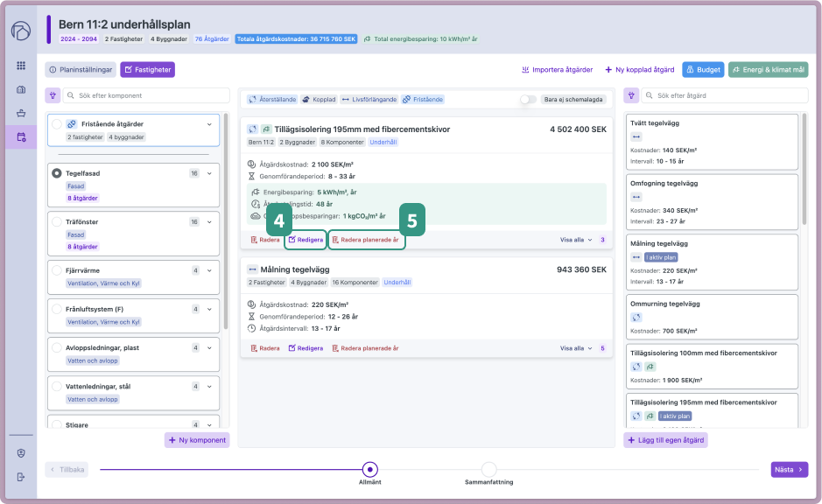This screenshot has height=504, width=822.
Task: Open the grid apps menu icon
Action: [x=21, y=66]
